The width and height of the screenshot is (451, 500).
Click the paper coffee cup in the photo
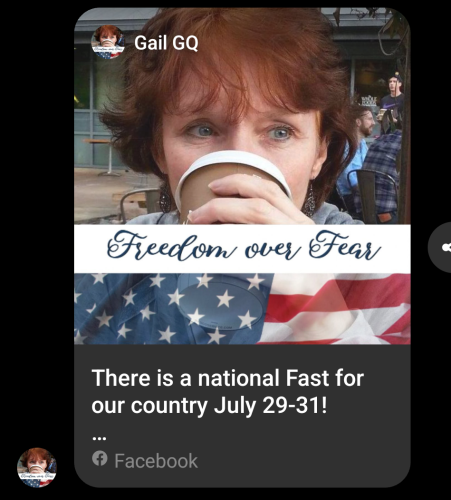click(232, 185)
